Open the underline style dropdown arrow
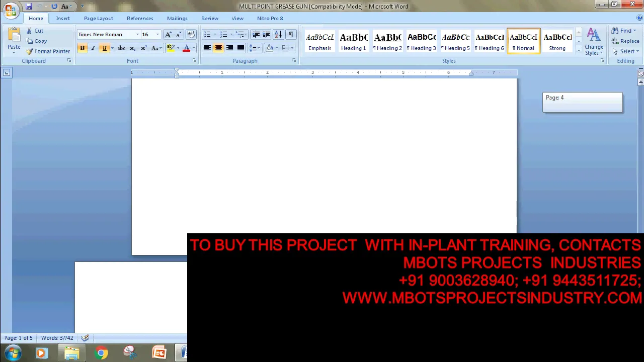644x362 pixels. tap(112, 48)
